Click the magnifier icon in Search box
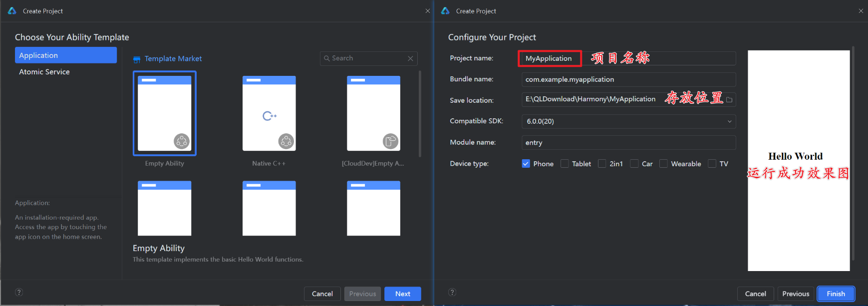This screenshot has width=868, height=306. (x=327, y=58)
